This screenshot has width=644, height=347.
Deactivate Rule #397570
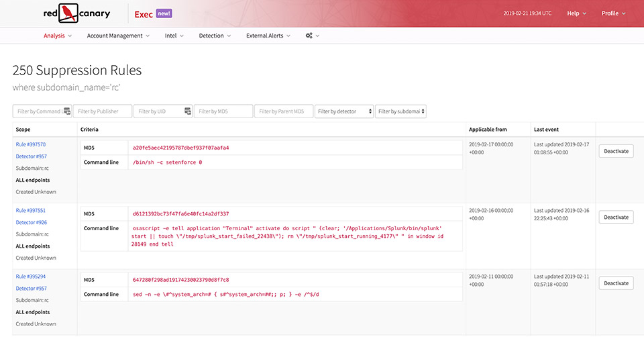click(x=616, y=151)
